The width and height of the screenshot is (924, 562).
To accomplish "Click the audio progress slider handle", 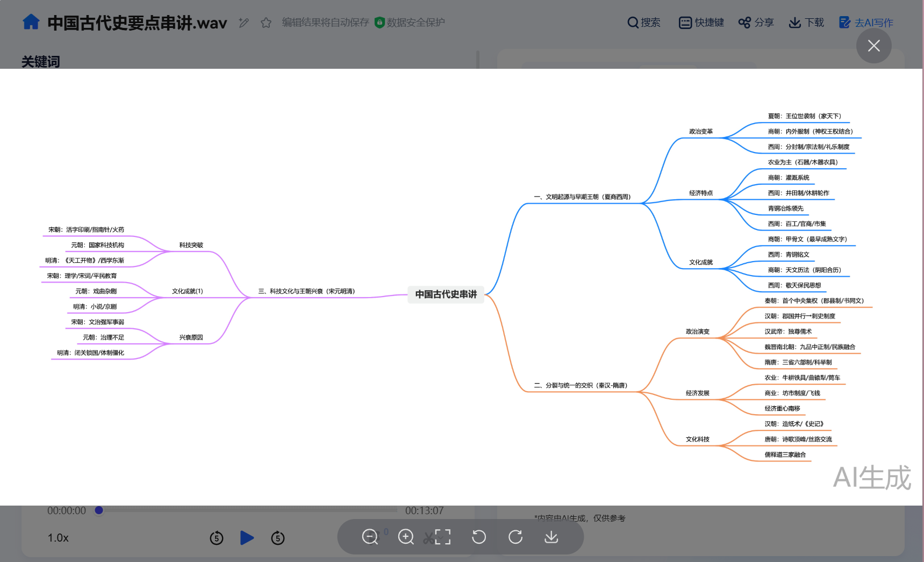I will click(99, 510).
